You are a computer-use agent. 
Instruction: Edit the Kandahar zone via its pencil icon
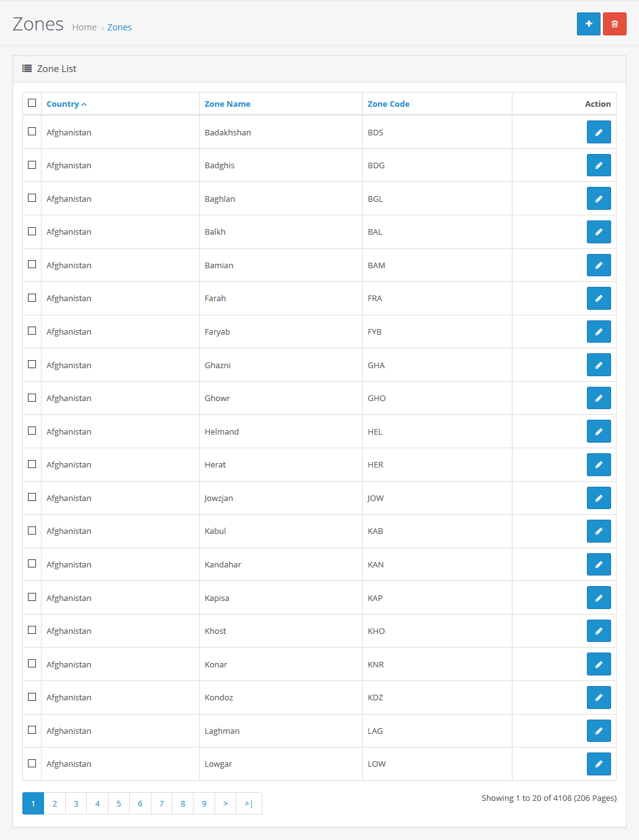(598, 564)
